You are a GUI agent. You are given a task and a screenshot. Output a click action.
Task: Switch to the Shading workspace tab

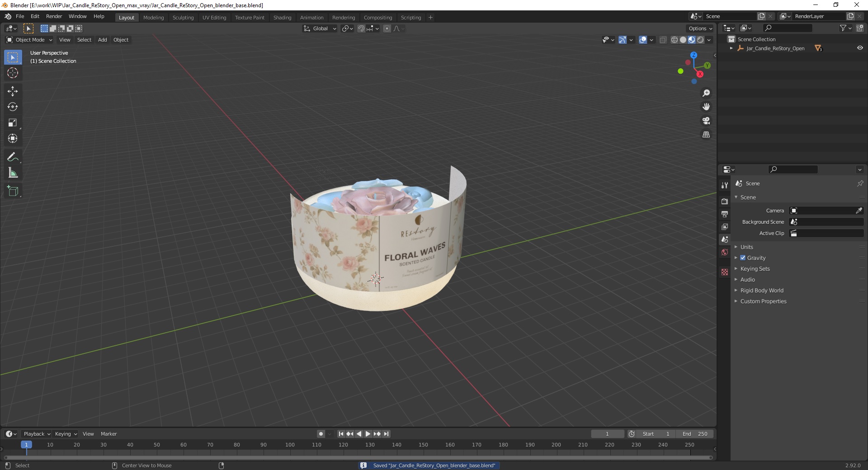(x=282, y=17)
